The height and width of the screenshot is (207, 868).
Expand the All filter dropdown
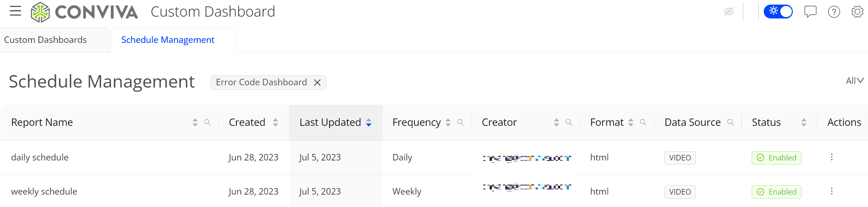855,81
